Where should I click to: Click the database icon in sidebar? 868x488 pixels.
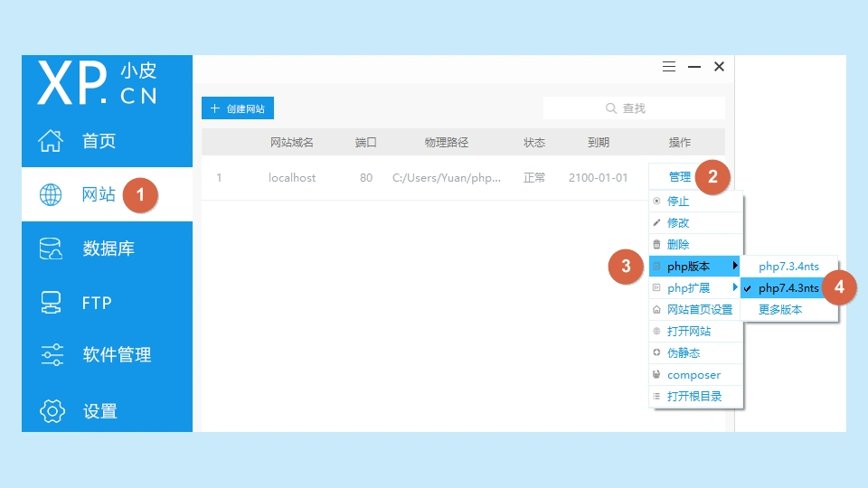tap(52, 249)
